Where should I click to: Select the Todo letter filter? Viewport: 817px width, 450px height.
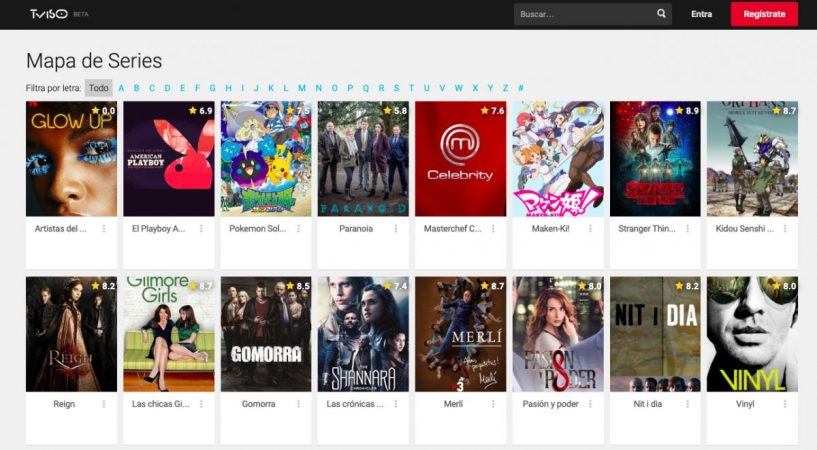point(98,88)
